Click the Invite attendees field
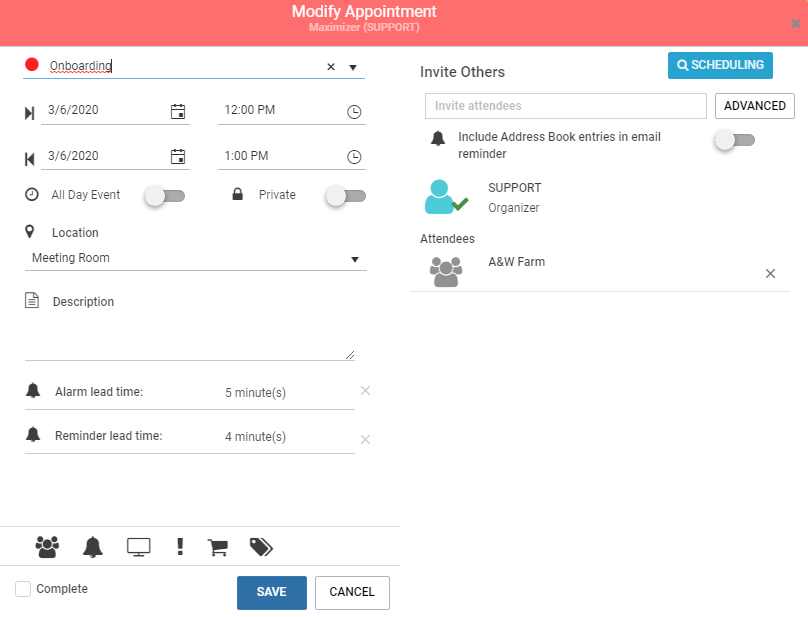Image resolution: width=808 pixels, height=617 pixels. click(x=565, y=106)
